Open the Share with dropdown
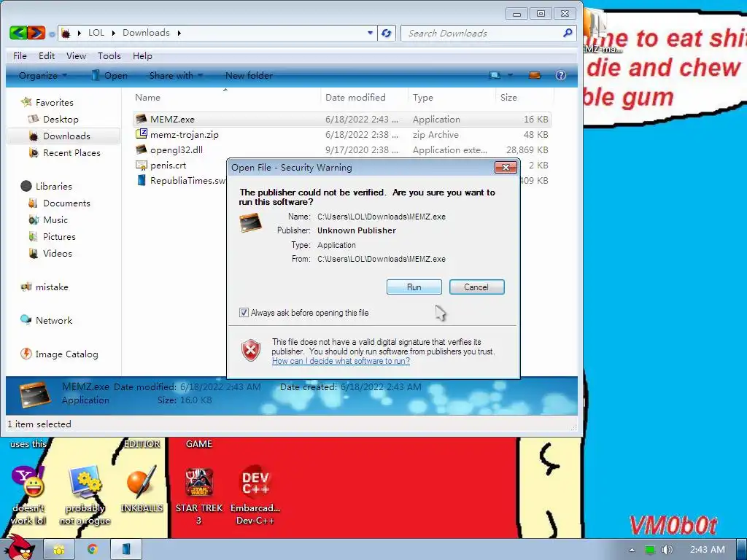 [176, 76]
